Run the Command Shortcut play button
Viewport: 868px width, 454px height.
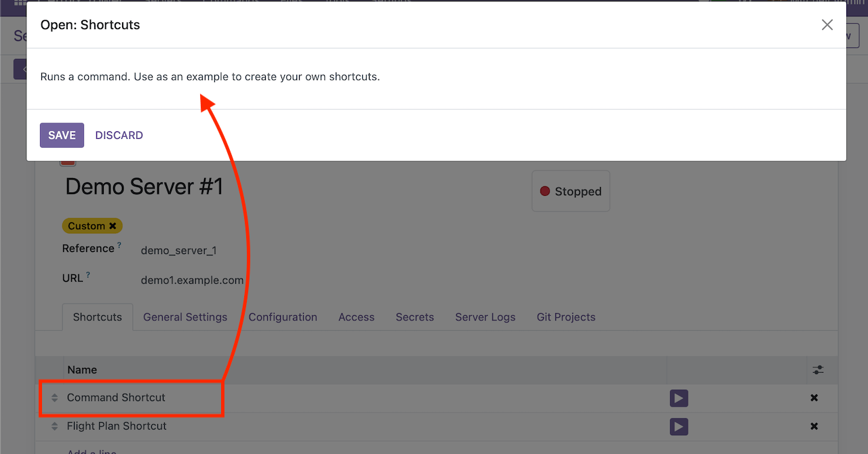[679, 398]
